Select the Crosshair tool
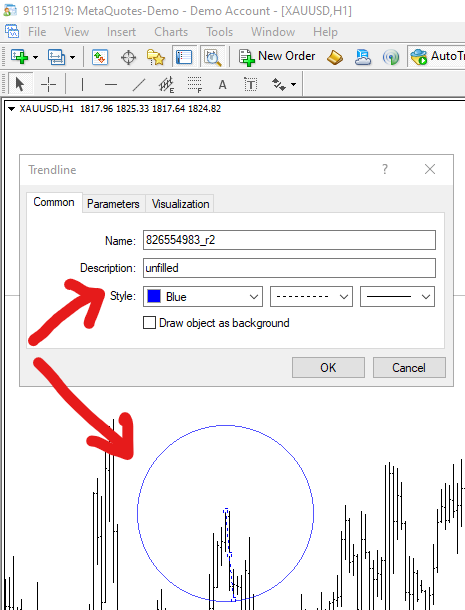465x610 pixels. coord(49,84)
